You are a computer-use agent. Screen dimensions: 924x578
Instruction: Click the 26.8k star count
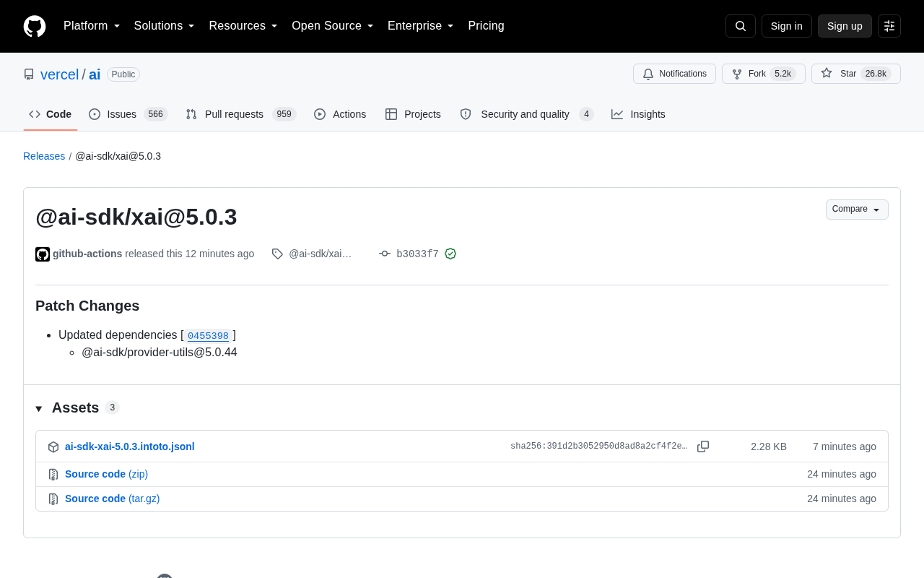point(876,74)
